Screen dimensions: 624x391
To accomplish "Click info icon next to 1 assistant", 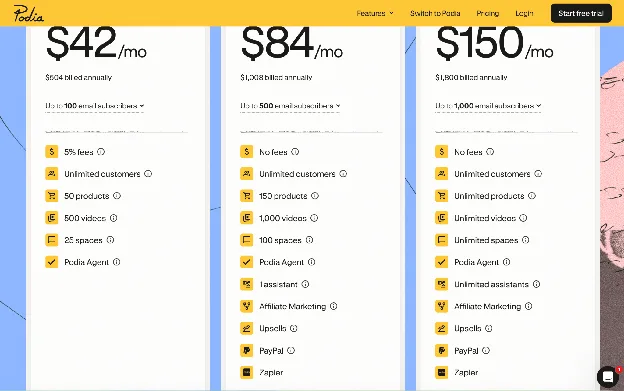I will coord(305,284).
